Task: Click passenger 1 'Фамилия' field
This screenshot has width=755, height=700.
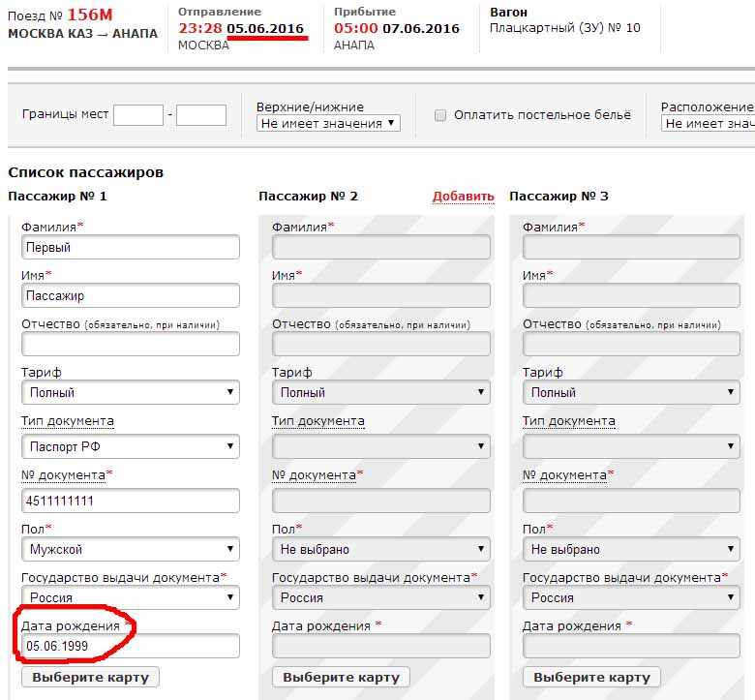Action: click(x=131, y=247)
